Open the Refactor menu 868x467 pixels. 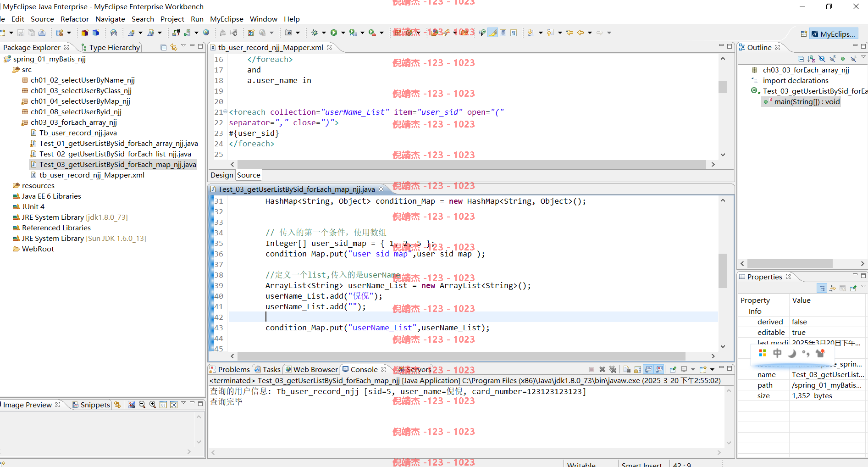click(75, 19)
